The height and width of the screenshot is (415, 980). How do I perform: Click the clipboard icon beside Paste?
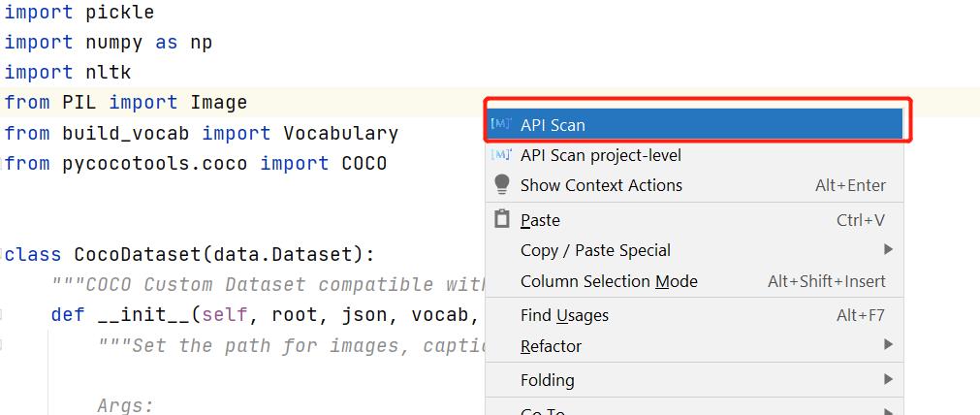pos(501,219)
